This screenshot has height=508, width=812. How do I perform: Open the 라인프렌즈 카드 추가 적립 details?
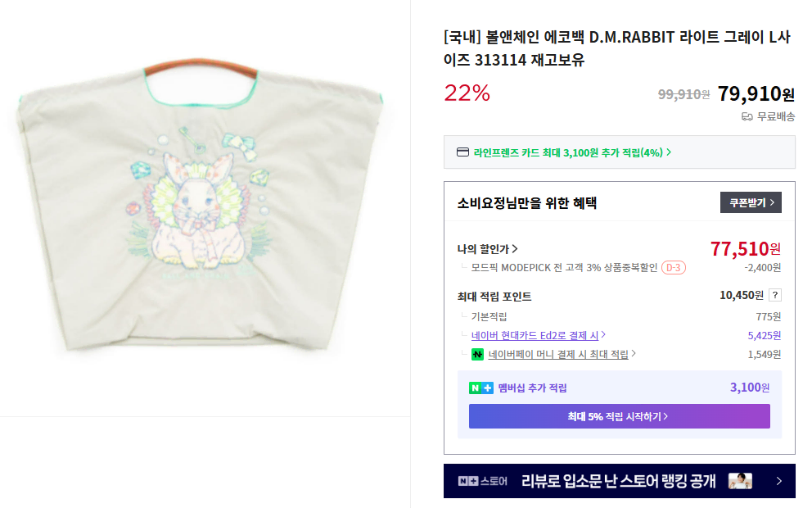click(x=572, y=152)
